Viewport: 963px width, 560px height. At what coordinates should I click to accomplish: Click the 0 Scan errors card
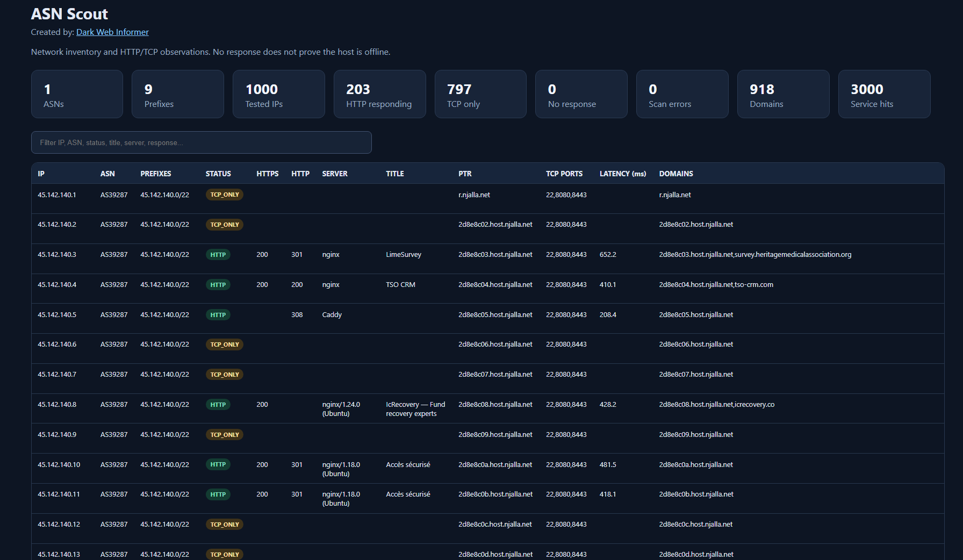click(682, 94)
